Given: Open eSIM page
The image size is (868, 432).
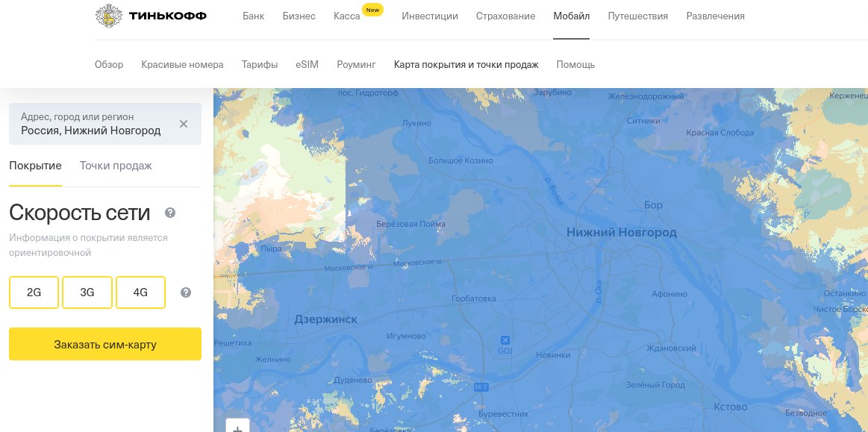Looking at the screenshot, I should point(307,64).
